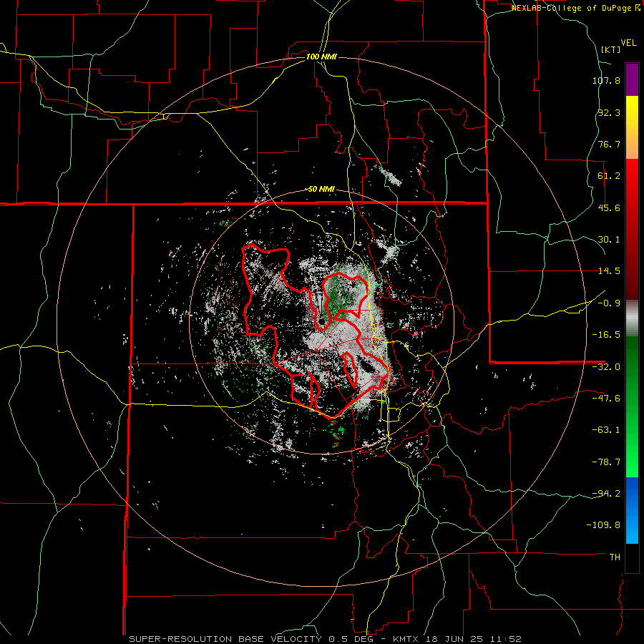Click the -109.8 velocity scale value
644x644 pixels.
pyautogui.click(x=604, y=525)
